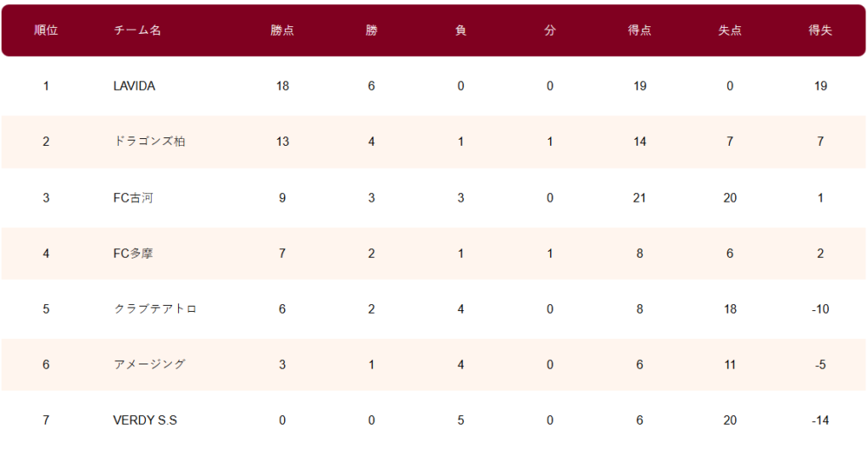Click the チーム名 column header
868x450 pixels.
coord(137,31)
